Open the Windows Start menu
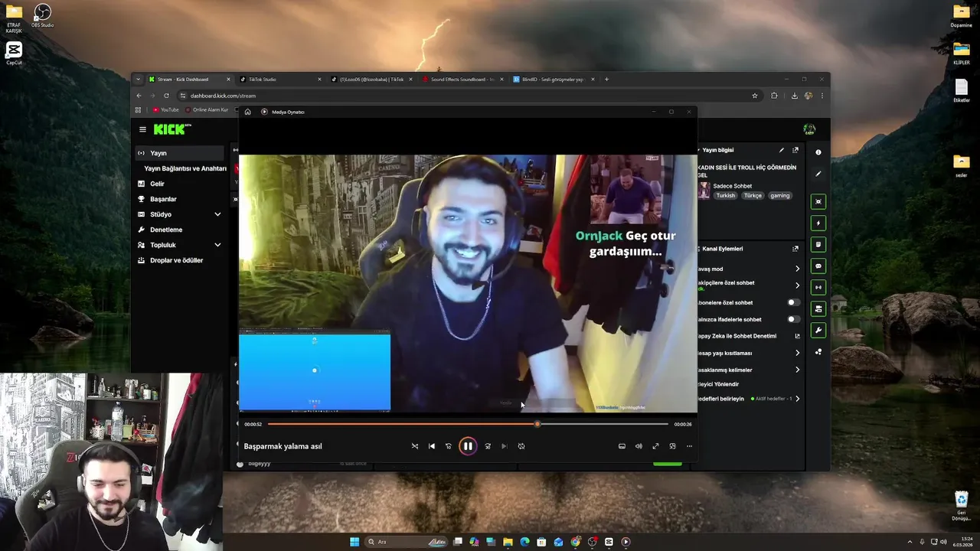The height and width of the screenshot is (551, 980). pos(354,542)
